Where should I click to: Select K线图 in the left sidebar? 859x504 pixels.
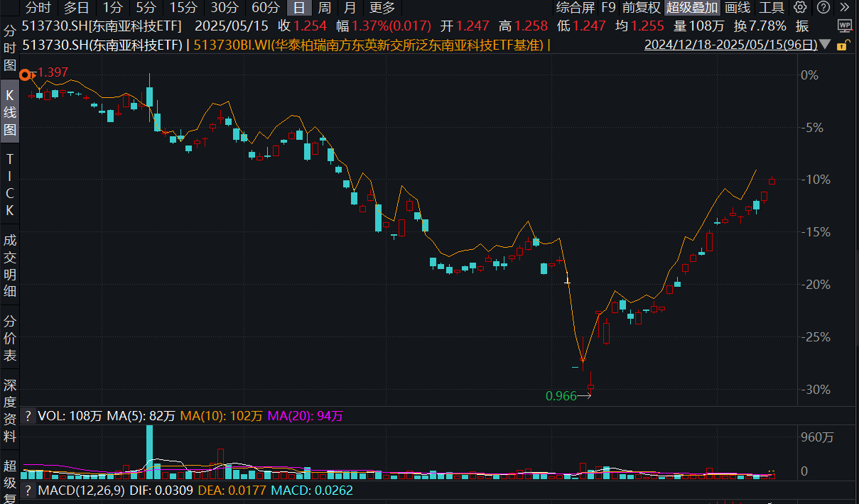10,112
